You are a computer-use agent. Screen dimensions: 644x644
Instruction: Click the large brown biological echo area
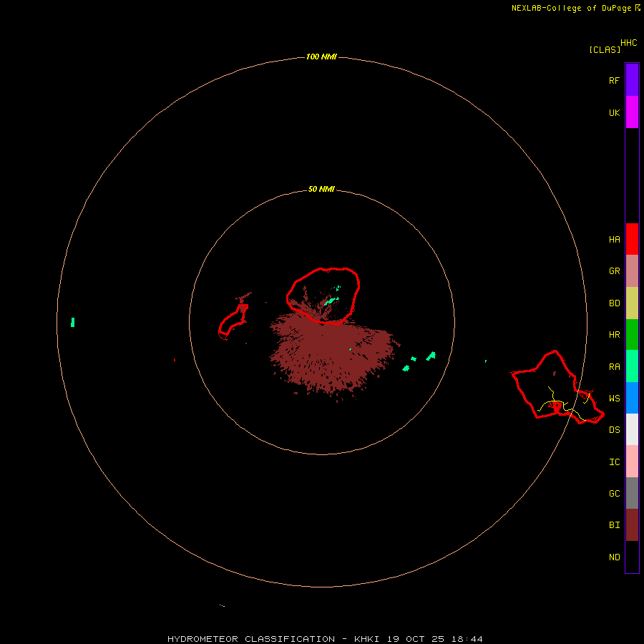pyautogui.click(x=333, y=353)
